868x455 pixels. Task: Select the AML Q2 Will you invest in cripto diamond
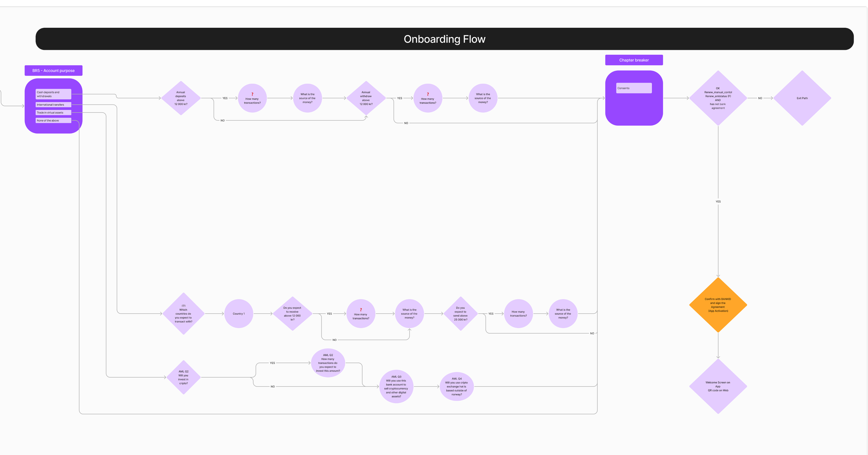[x=184, y=377]
